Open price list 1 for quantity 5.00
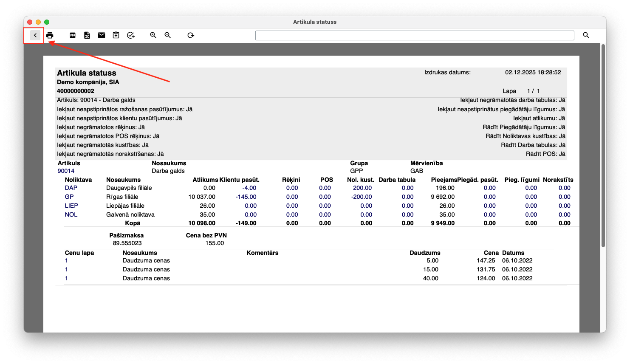The height and width of the screenshot is (364, 630). (66, 260)
